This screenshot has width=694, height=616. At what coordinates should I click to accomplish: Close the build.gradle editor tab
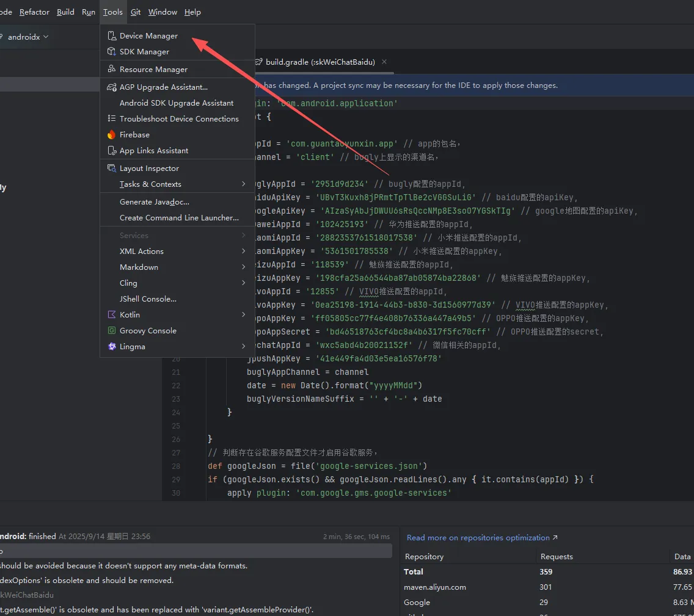tap(384, 62)
